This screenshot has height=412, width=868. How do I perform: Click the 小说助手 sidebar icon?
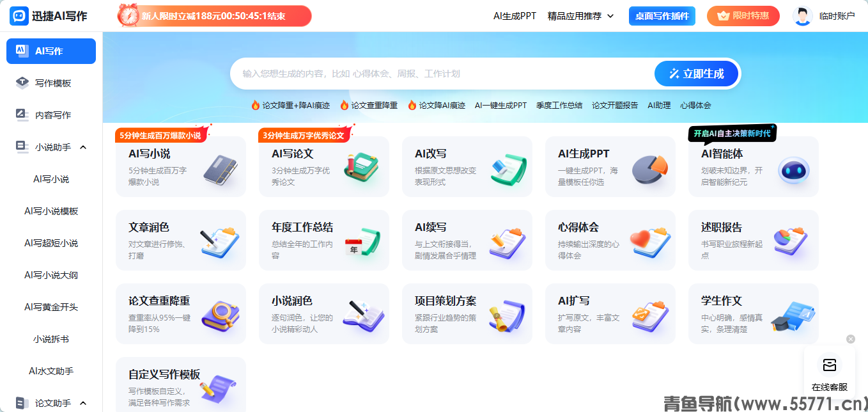tap(22, 147)
